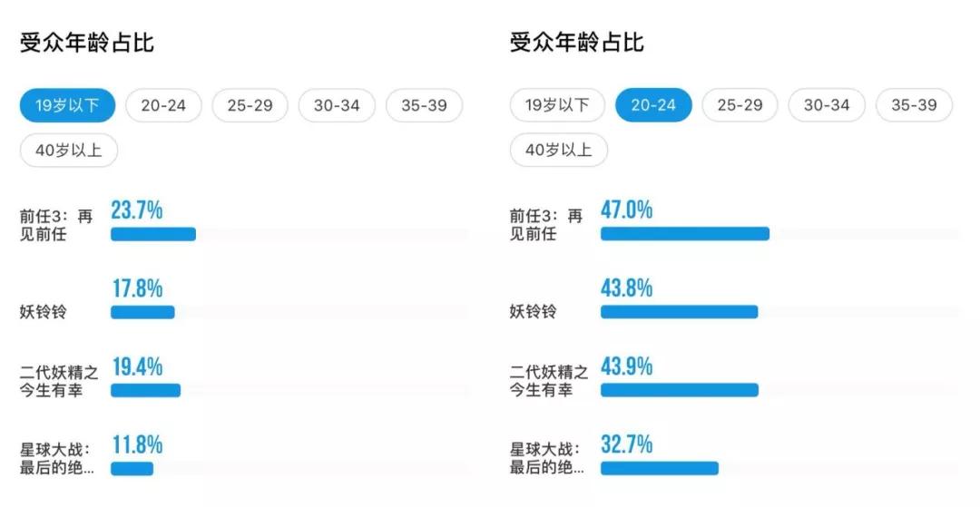This screenshot has height=507, width=980.
Task: Select 40岁以上 pill in right panel
Action: [x=559, y=150]
